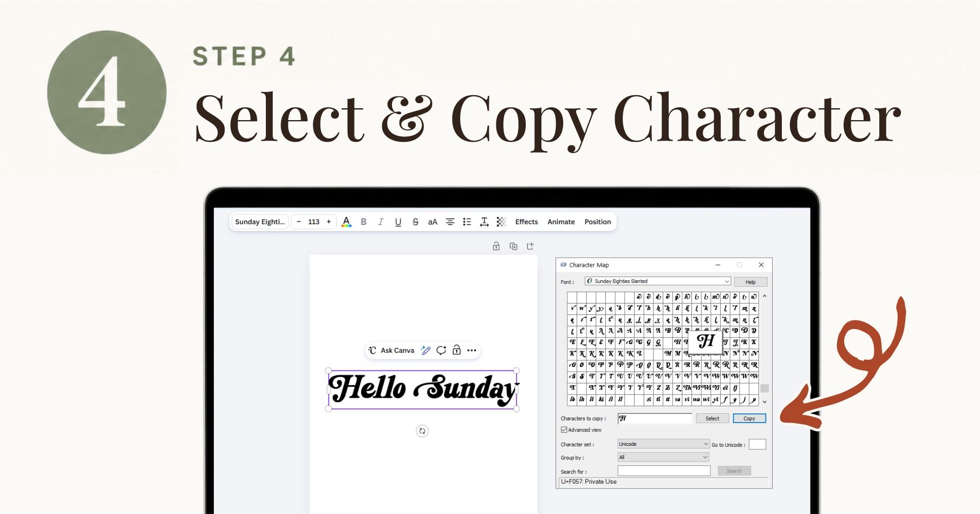Close the Character Map window
The width and height of the screenshot is (980, 514).
(761, 265)
